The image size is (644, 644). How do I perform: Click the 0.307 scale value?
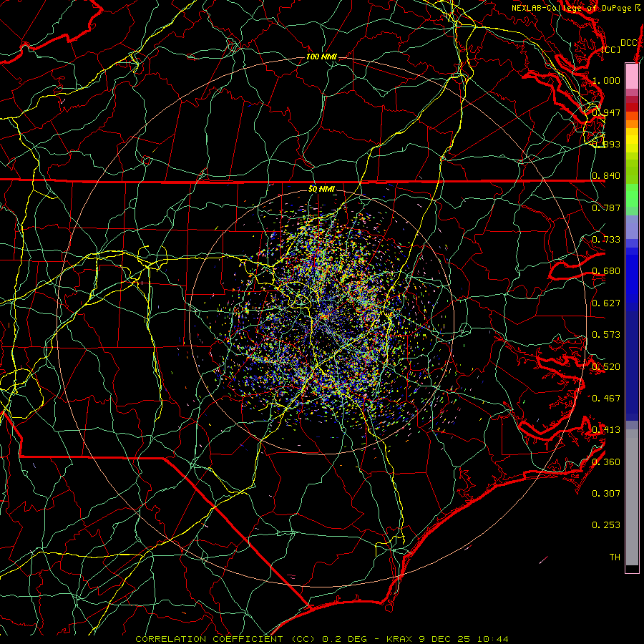606,494
